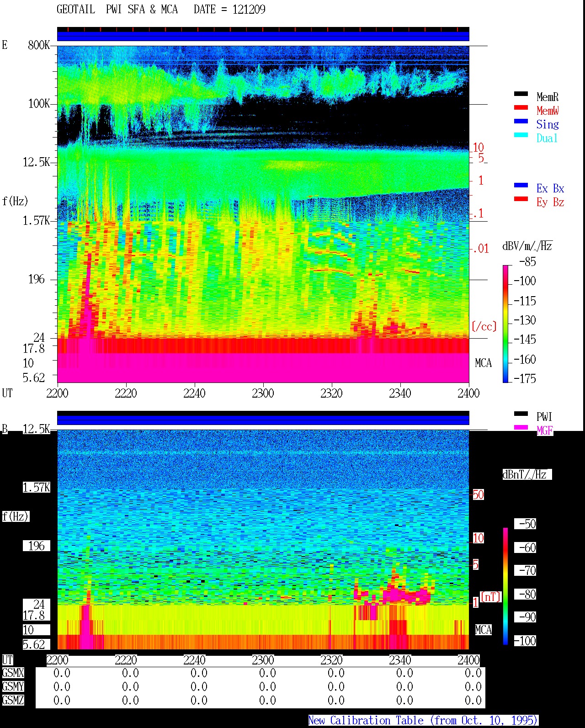Click the GSMY row label
The image size is (585, 728).
(13, 687)
